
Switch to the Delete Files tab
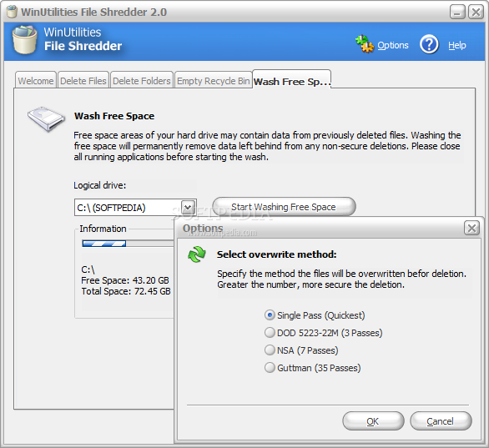point(83,80)
